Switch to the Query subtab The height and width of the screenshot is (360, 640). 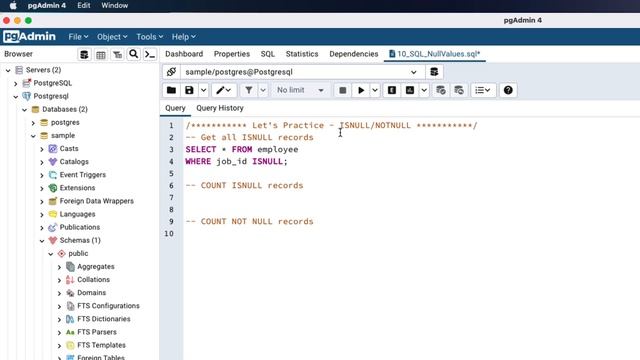(175, 108)
